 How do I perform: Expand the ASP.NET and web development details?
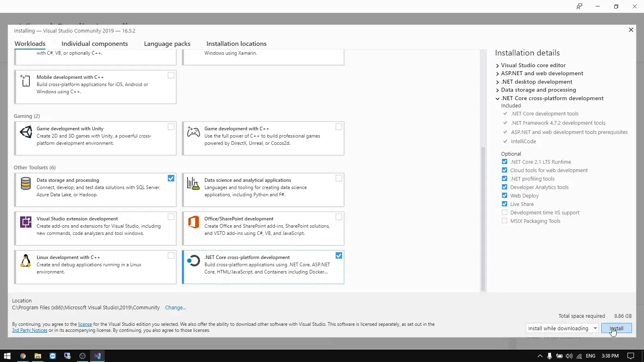coord(498,73)
